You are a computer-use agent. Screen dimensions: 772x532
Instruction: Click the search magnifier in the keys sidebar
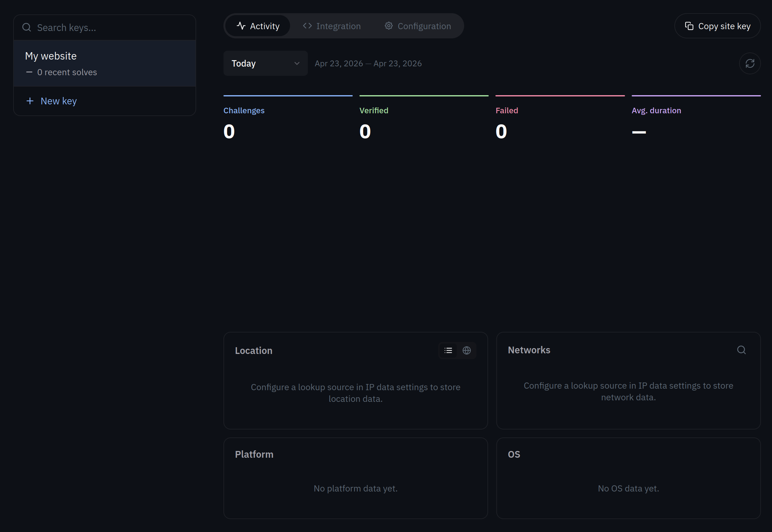(x=27, y=27)
